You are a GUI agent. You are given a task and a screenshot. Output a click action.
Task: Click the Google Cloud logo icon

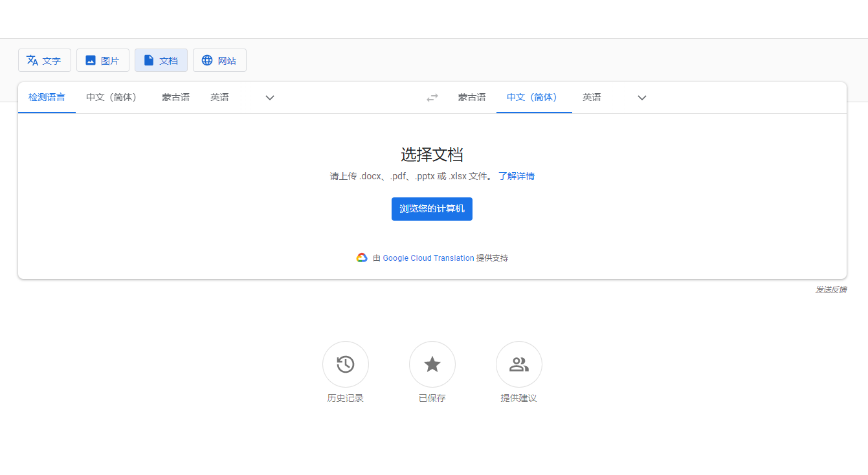362,258
